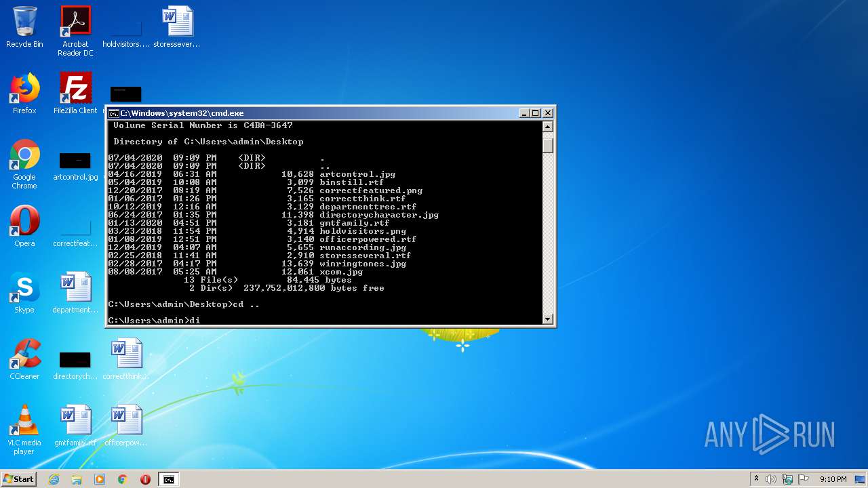Open the Start menu
This screenshot has height=488, width=868.
pyautogui.click(x=18, y=479)
